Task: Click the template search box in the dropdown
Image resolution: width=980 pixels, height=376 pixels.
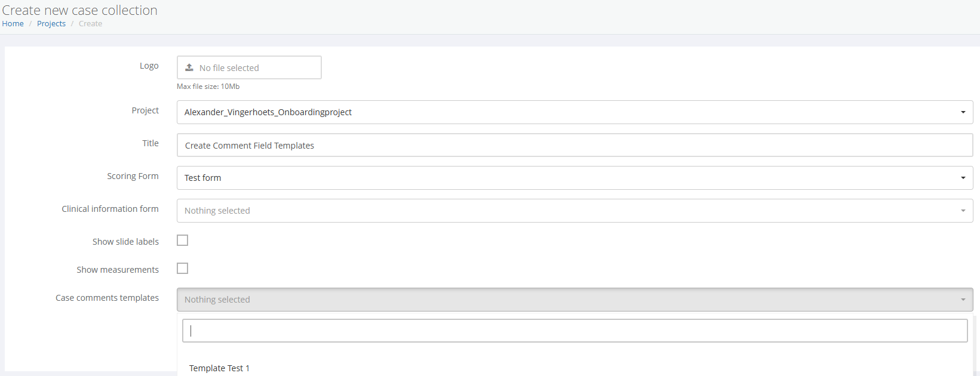Action: pos(575,331)
